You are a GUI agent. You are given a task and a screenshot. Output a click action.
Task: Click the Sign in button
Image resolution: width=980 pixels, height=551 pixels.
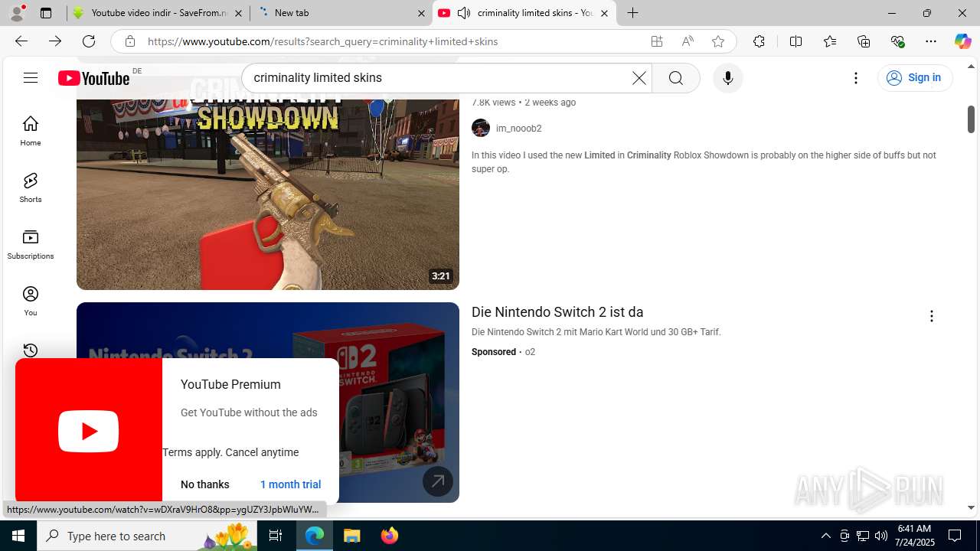pyautogui.click(x=915, y=77)
